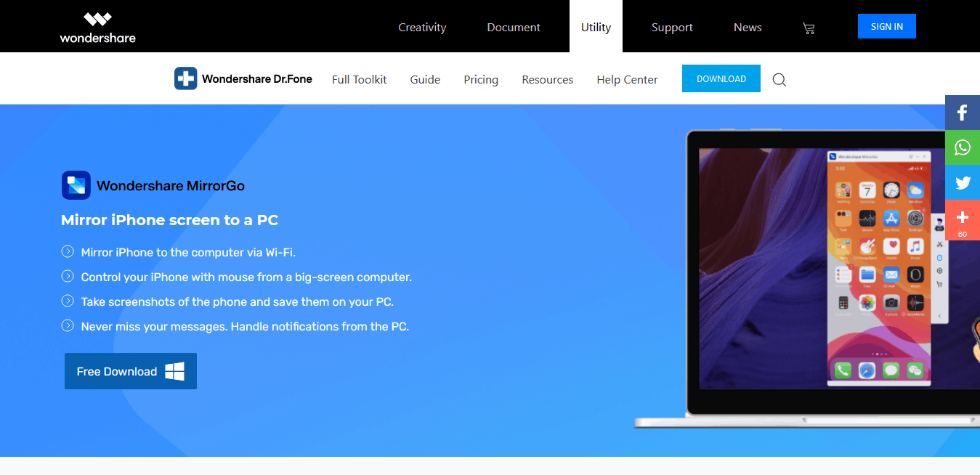Click Windows logo on Free Download button
The width and height of the screenshot is (980, 475).
[x=174, y=372]
